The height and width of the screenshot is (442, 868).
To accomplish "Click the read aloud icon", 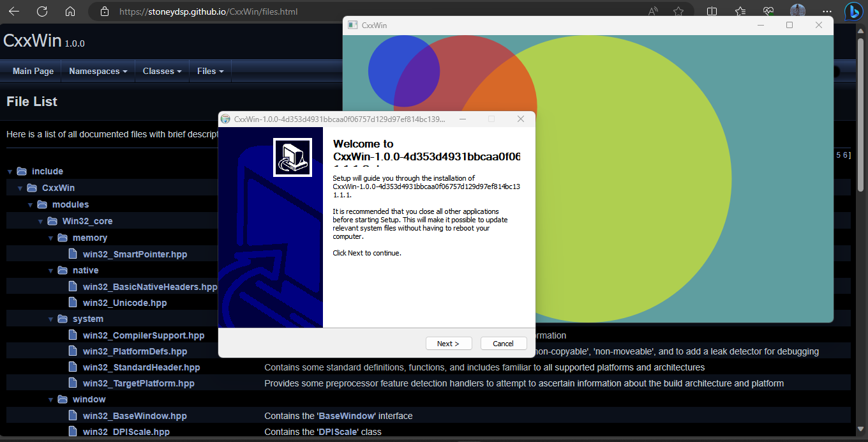I will [653, 11].
